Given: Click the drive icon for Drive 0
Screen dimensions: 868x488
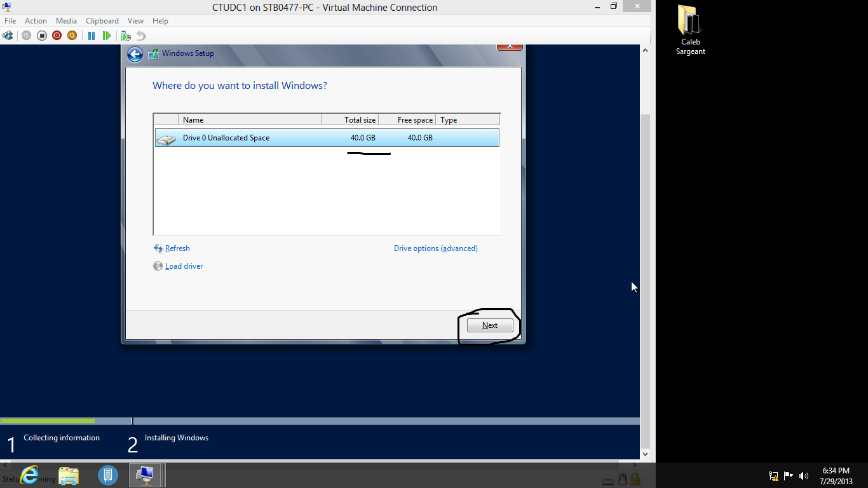Looking at the screenshot, I should coord(166,138).
